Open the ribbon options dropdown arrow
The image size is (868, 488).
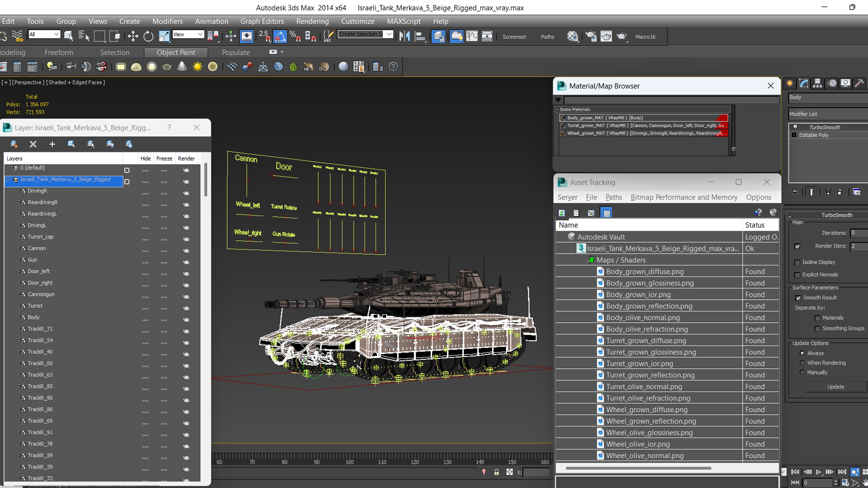[x=282, y=52]
